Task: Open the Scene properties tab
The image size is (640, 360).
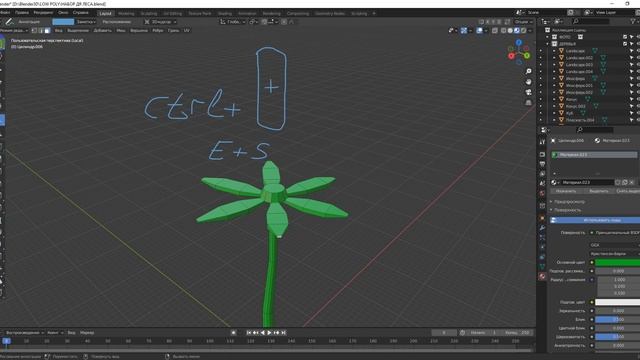Action: click(x=542, y=183)
